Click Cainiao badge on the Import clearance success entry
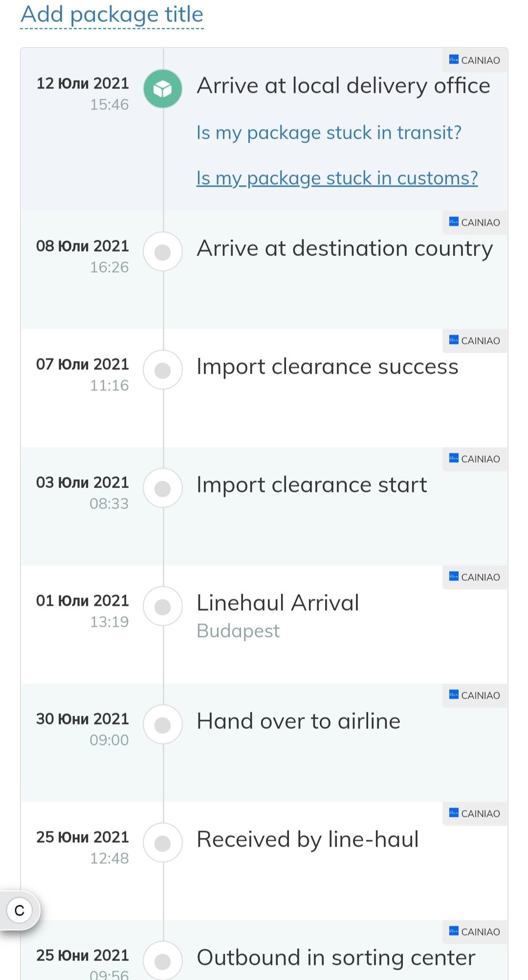528x980 pixels. click(x=475, y=341)
